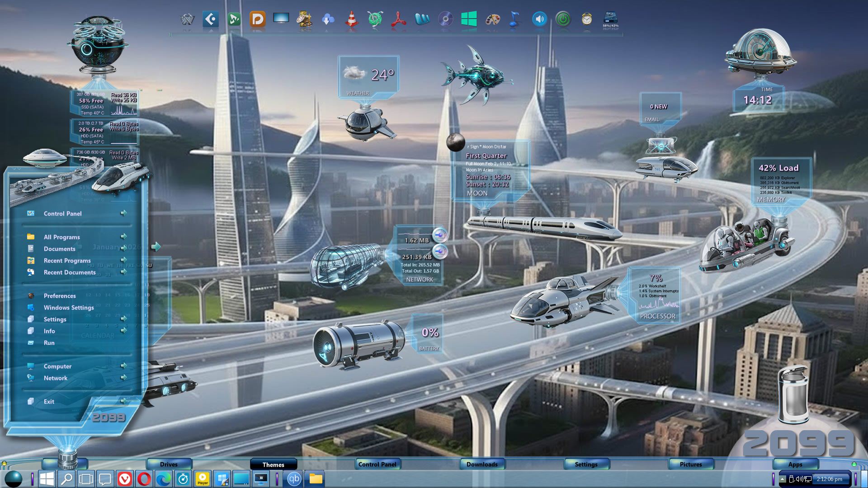Viewport: 868px width, 488px height.
Task: Expand the Computer submenu arrow
Action: tap(123, 366)
